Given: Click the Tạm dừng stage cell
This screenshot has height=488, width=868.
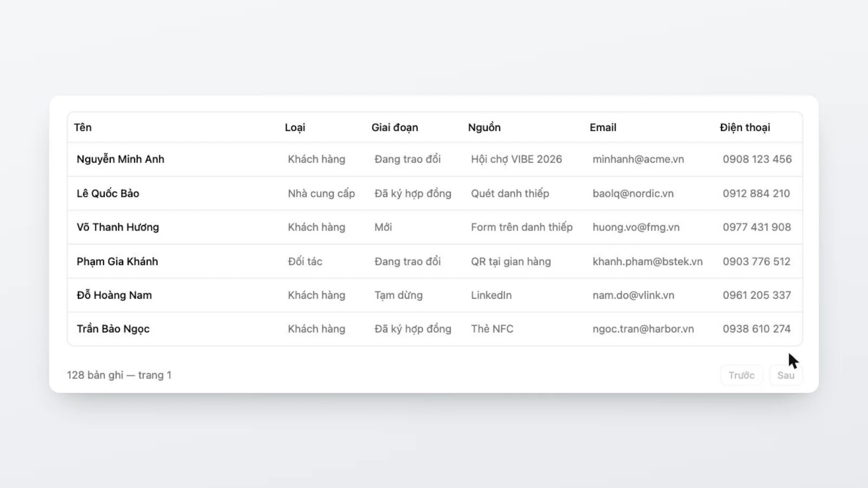Looking at the screenshot, I should [398, 295].
